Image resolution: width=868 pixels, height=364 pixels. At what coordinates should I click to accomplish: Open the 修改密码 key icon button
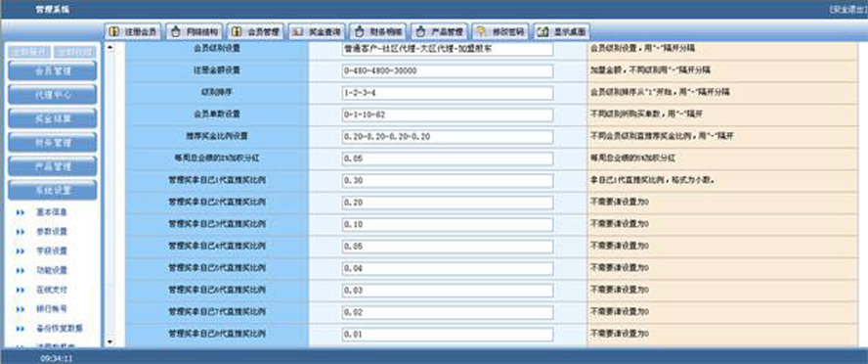[501, 31]
